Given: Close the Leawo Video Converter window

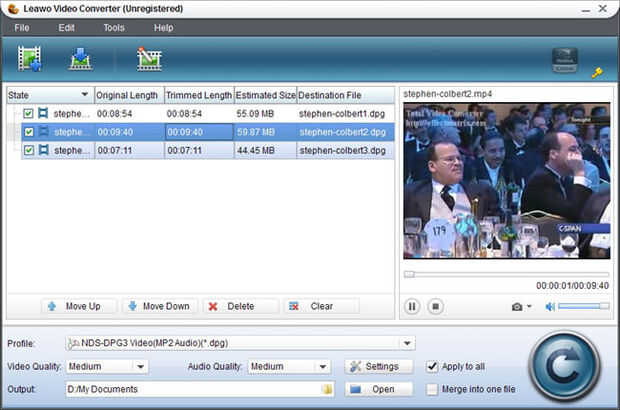Looking at the screenshot, I should point(603,8).
